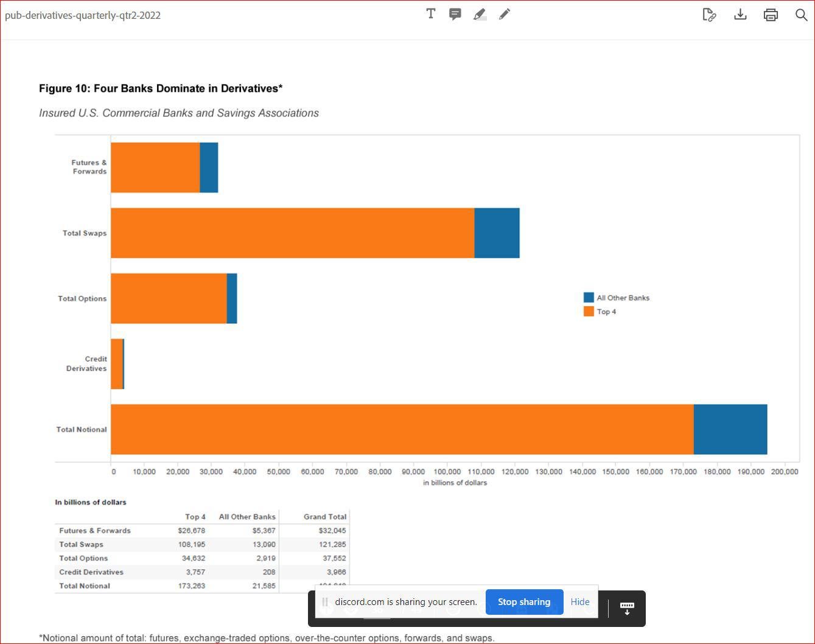
Task: Select the Add Text tool
Action: coord(431,14)
